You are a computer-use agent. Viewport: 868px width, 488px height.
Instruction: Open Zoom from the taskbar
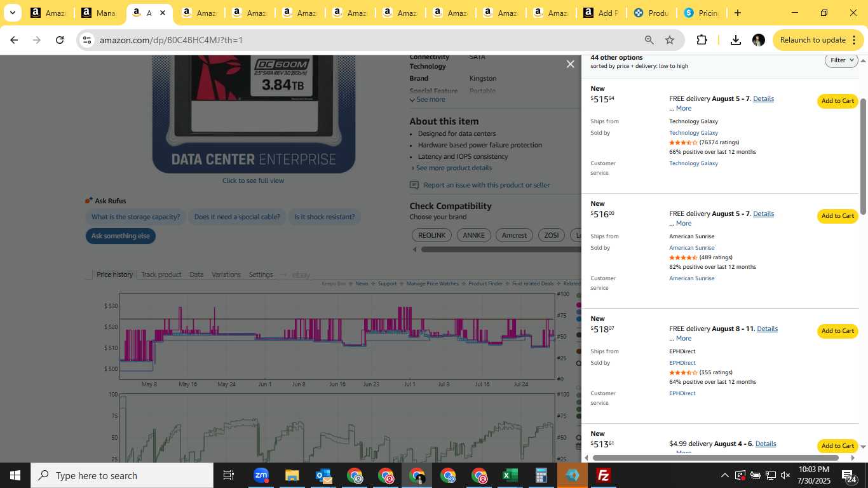pyautogui.click(x=261, y=475)
